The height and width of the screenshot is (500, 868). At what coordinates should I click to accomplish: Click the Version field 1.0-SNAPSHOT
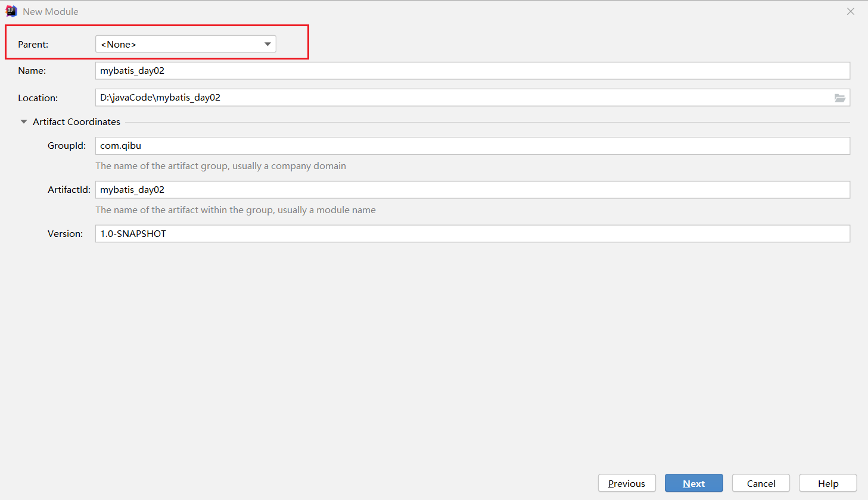pos(472,234)
